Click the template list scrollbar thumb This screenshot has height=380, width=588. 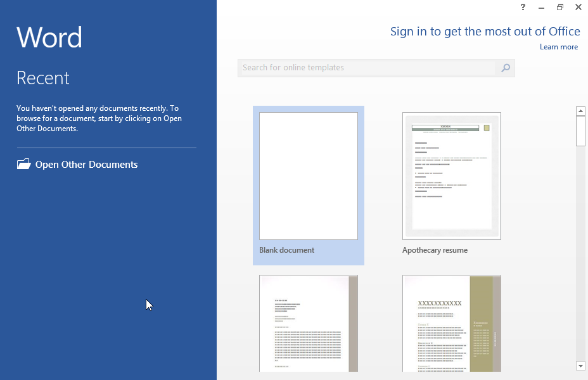pos(580,131)
